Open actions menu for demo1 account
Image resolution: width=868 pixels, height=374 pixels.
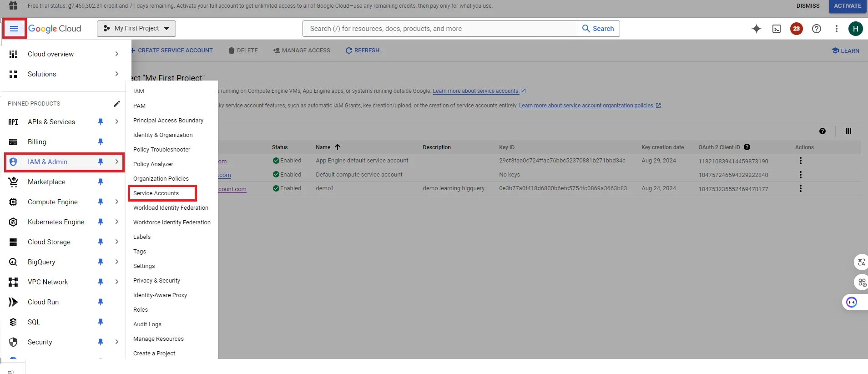coord(800,188)
